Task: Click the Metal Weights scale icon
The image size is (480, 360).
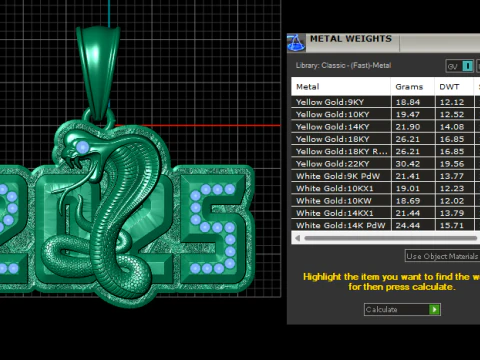Action: click(x=296, y=43)
